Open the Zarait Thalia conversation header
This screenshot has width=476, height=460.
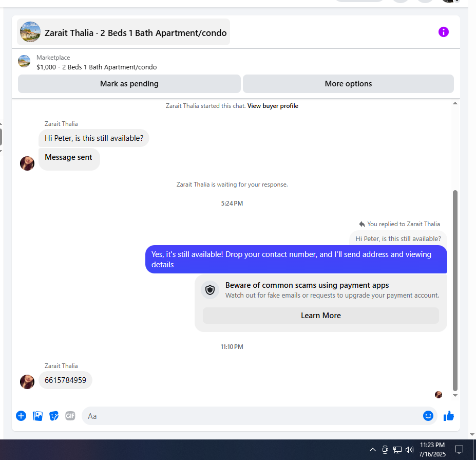[x=124, y=32]
